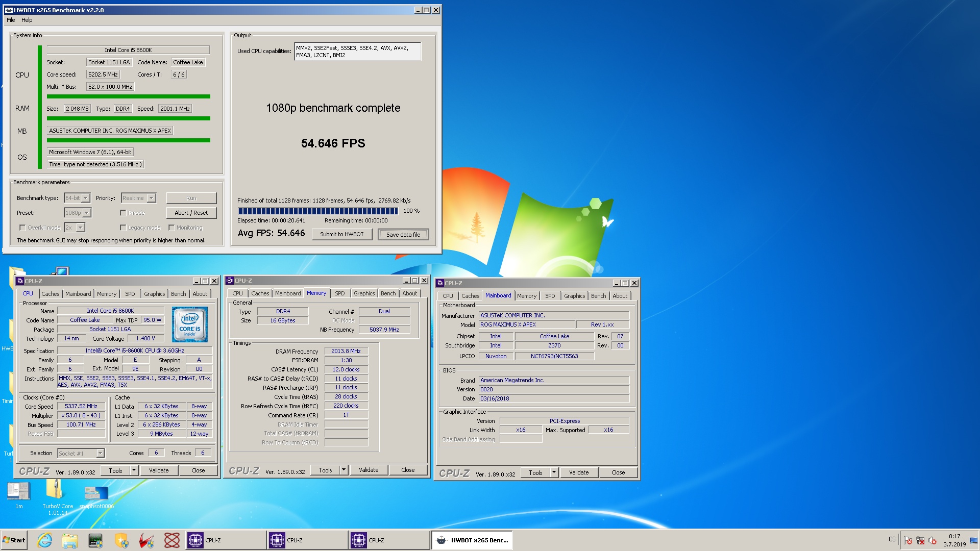This screenshot has height=551, width=980.
Task: Open the Start menu
Action: pos(14,540)
